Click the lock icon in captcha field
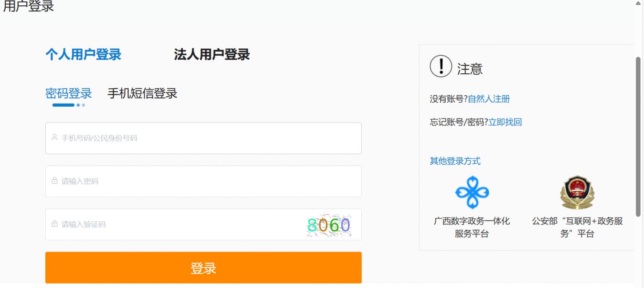This screenshot has height=288, width=644. coord(55,223)
